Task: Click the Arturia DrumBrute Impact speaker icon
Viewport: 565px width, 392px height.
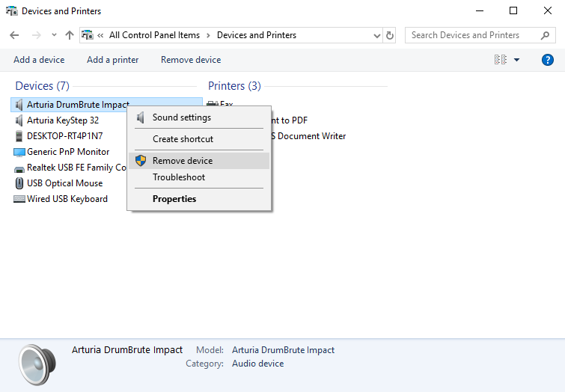Action: coord(19,105)
